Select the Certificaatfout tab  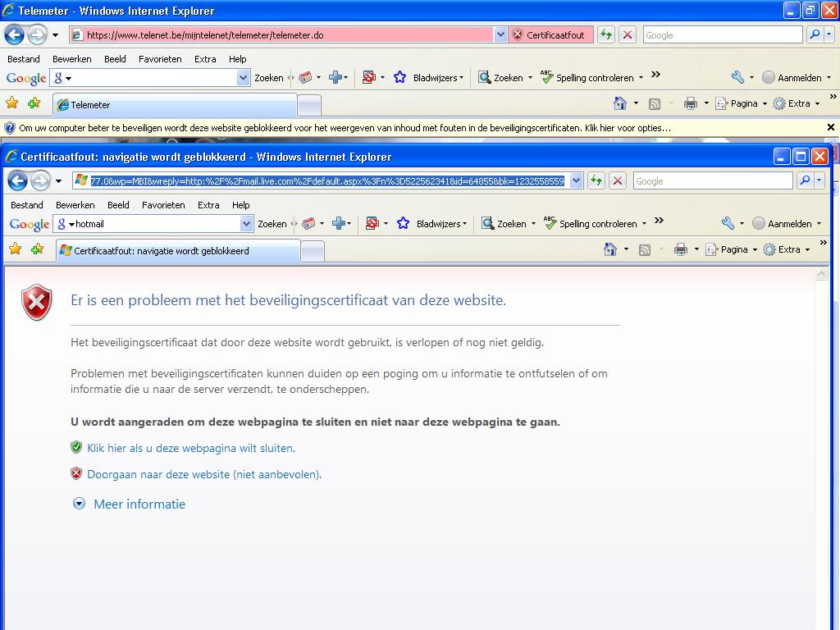[178, 251]
